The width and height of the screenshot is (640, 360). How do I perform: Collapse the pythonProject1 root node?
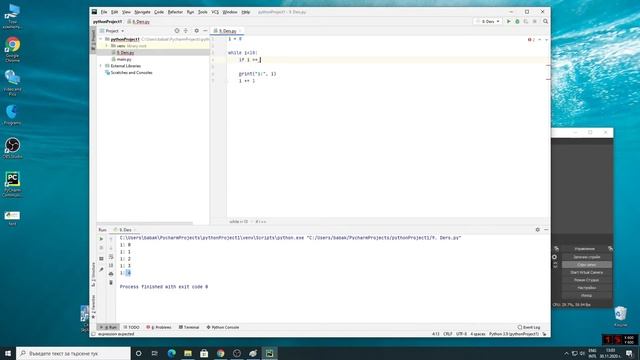tap(101, 39)
